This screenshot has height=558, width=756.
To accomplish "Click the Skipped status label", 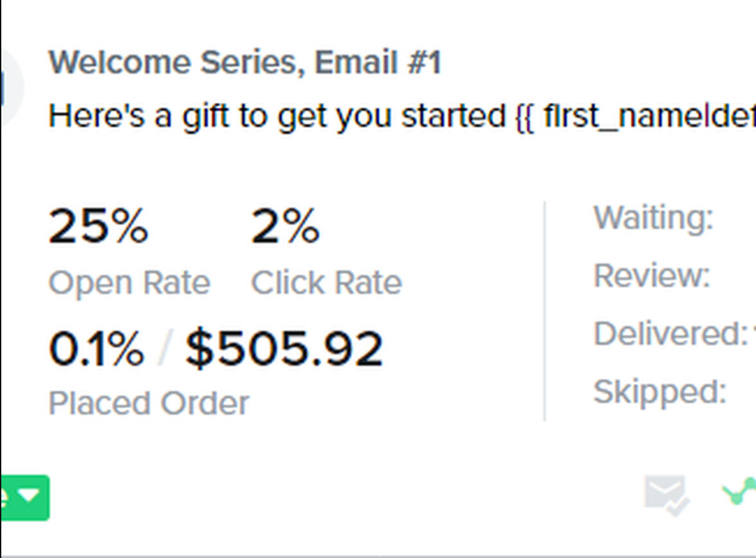I will point(660,391).
